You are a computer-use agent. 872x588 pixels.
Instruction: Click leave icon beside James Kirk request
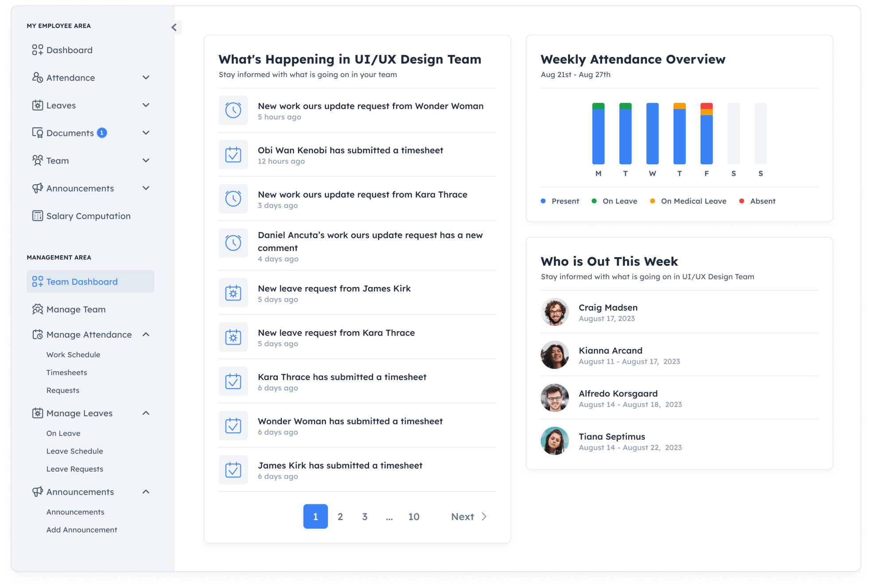[233, 293]
